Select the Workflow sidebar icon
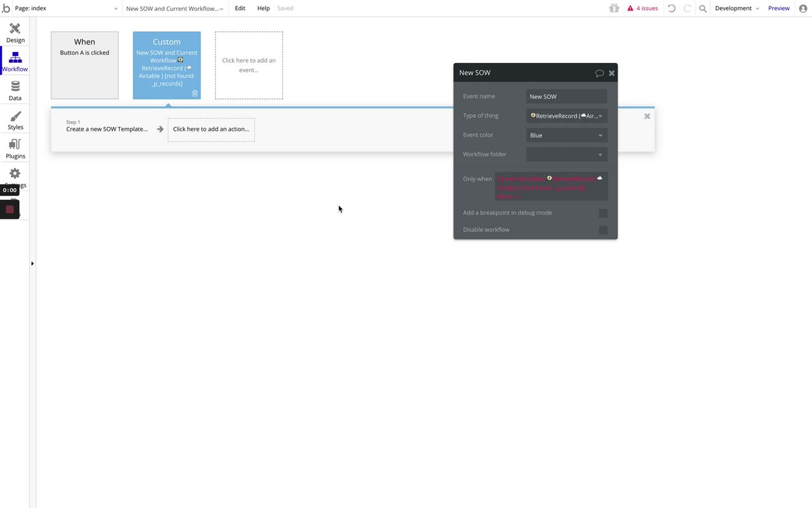 point(15,62)
